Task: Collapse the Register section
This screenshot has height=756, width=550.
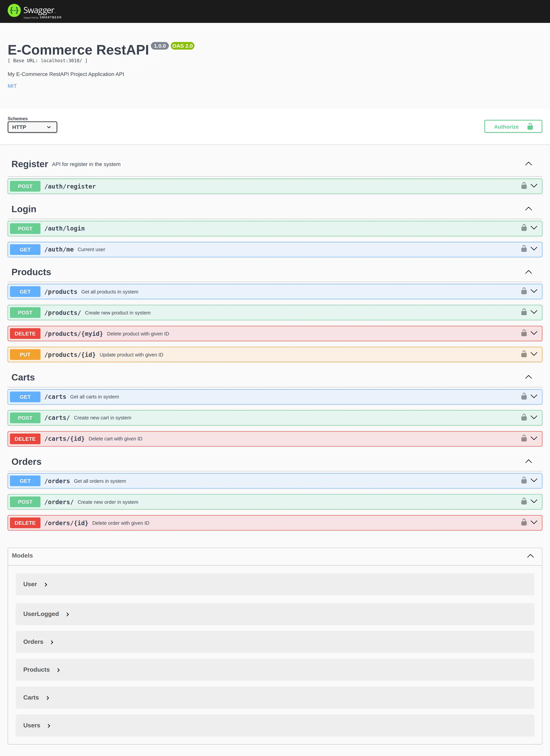Action: 528,164
